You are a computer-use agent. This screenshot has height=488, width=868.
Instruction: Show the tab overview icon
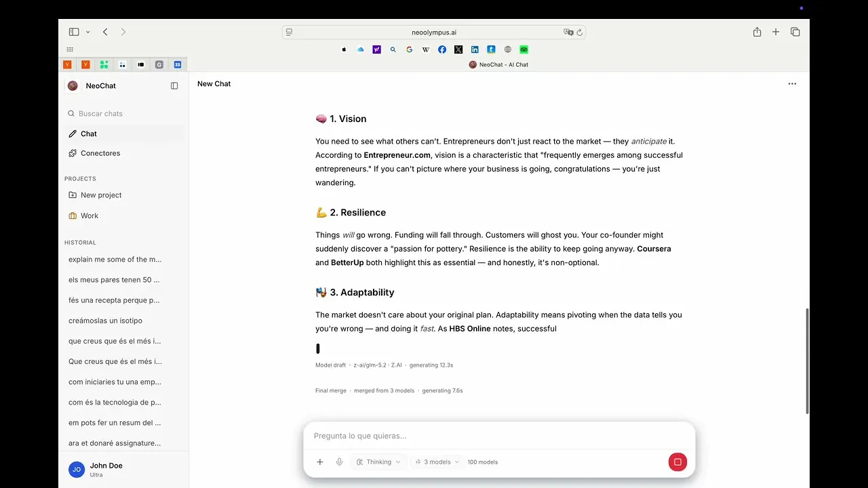(x=795, y=32)
